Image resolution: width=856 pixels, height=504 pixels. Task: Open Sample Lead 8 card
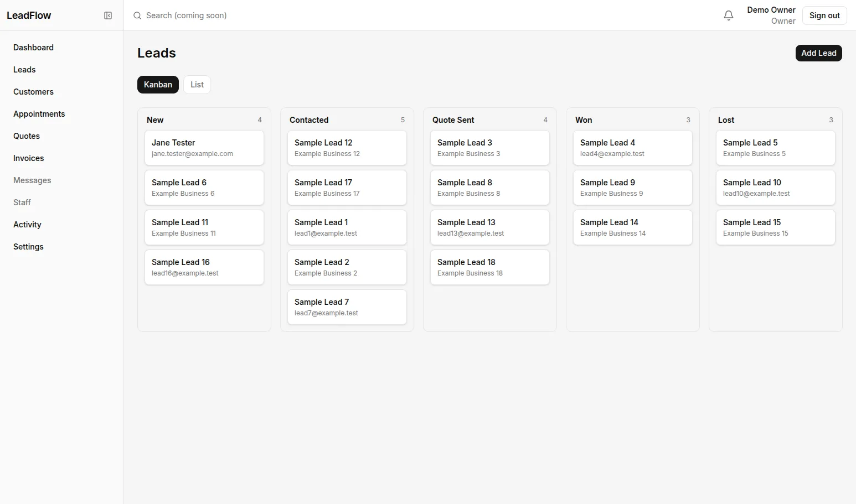(490, 188)
